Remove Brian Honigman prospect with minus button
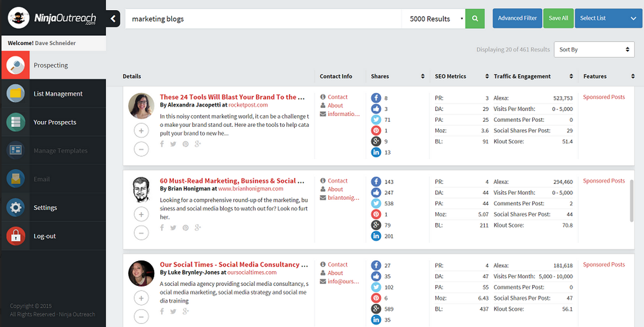 coord(141,233)
